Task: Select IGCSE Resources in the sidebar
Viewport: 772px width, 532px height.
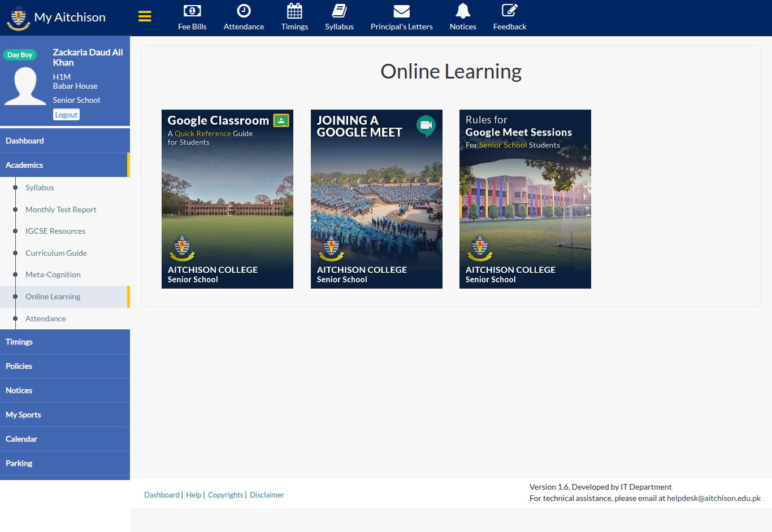Action: pyautogui.click(x=55, y=231)
